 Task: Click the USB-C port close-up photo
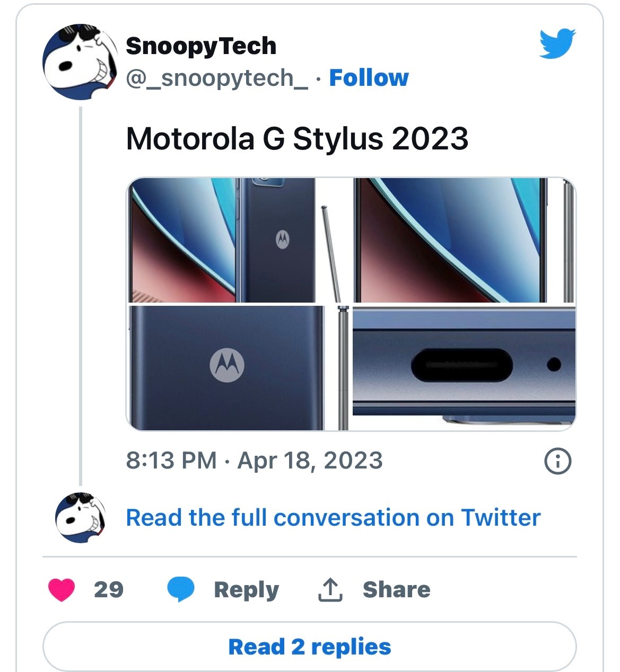coord(463,366)
